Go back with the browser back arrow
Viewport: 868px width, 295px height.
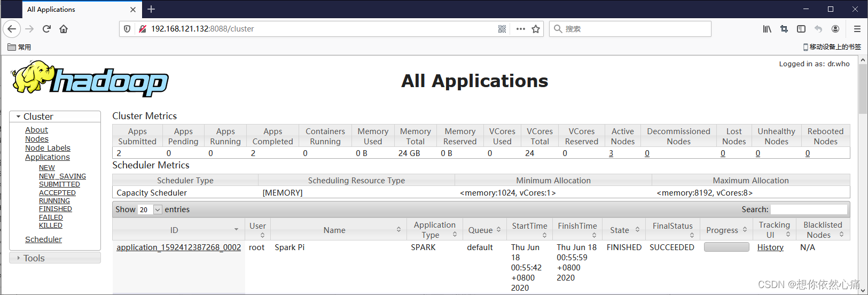pyautogui.click(x=12, y=29)
